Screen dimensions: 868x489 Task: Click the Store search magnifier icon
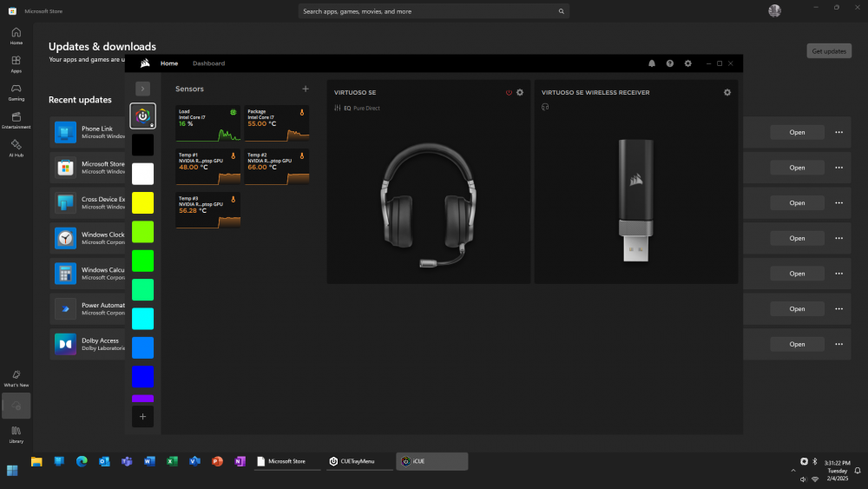point(562,11)
